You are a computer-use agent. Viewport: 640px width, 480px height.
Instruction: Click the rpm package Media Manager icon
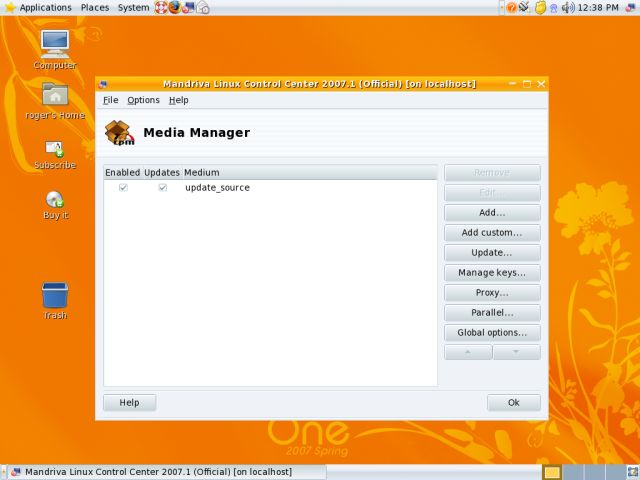click(x=119, y=133)
